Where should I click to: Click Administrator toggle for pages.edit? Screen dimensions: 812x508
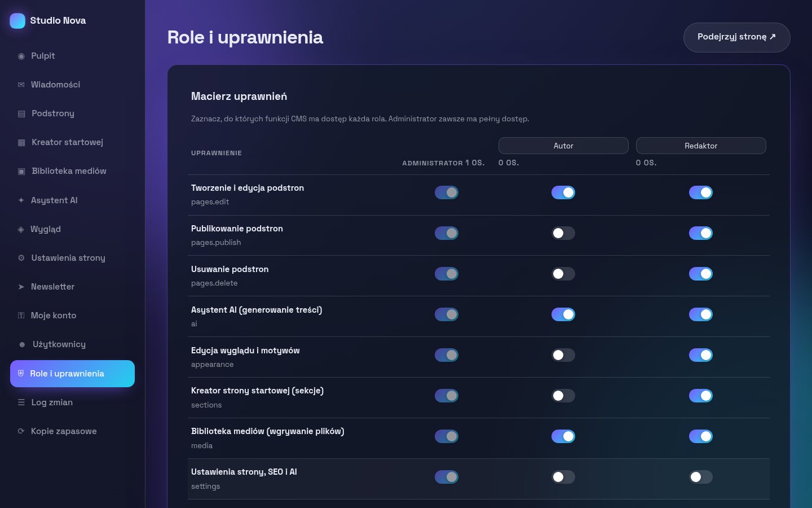[x=447, y=192]
